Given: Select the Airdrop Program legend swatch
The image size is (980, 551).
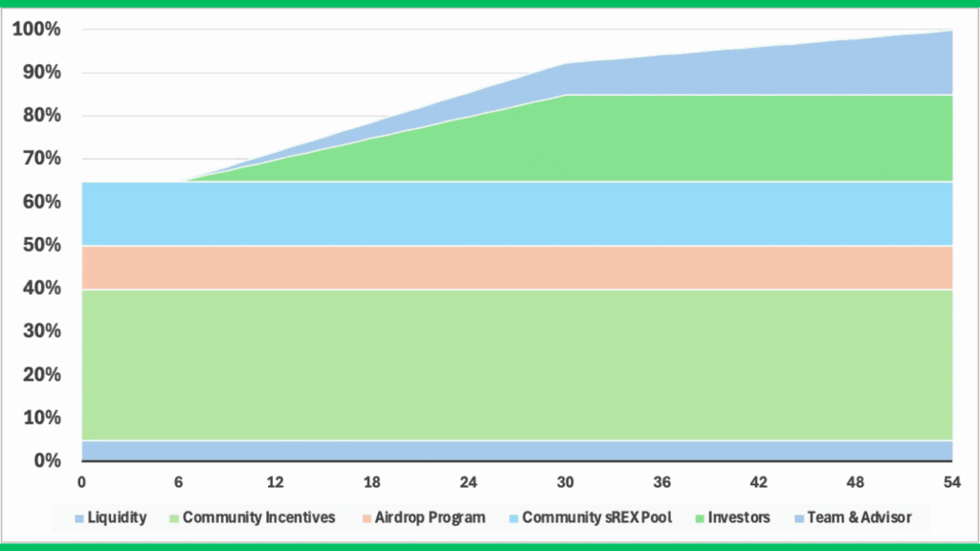Looking at the screenshot, I should (366, 518).
